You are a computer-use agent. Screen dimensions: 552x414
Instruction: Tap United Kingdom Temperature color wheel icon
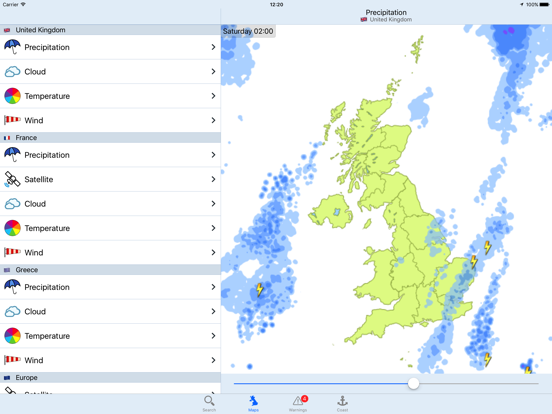pos(12,96)
